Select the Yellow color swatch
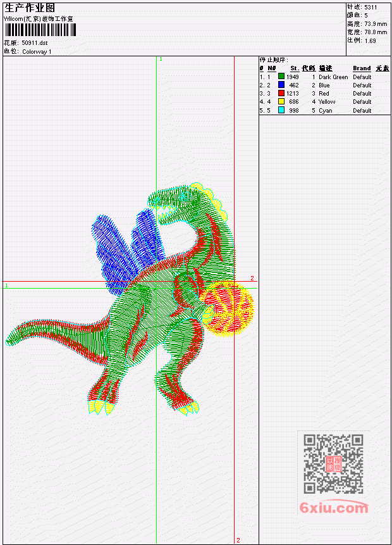The width and height of the screenshot is (392, 545). point(281,101)
